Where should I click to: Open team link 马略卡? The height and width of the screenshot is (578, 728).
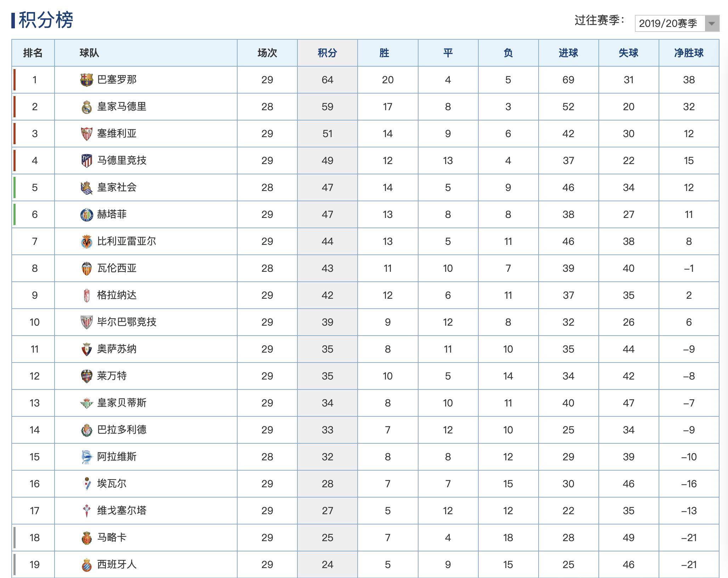pos(112,538)
